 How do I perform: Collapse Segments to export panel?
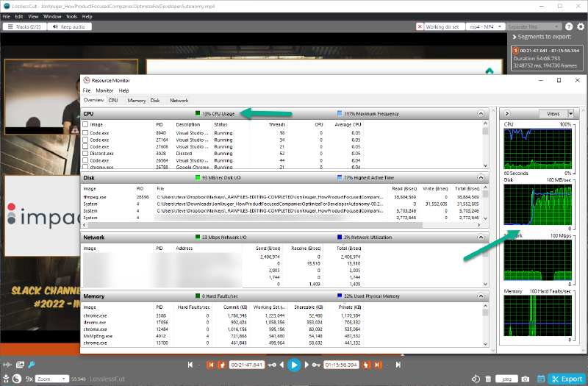(x=514, y=37)
